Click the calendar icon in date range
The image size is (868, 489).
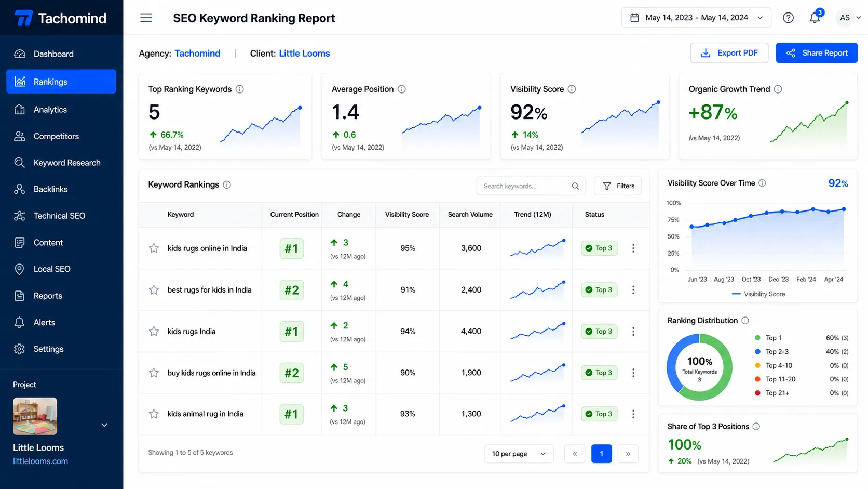(634, 18)
